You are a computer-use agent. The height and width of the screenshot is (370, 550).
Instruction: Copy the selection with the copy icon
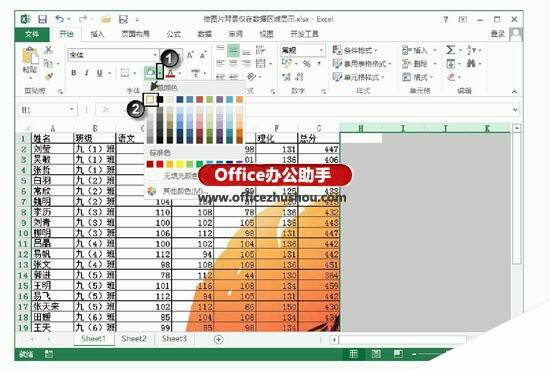click(x=48, y=63)
